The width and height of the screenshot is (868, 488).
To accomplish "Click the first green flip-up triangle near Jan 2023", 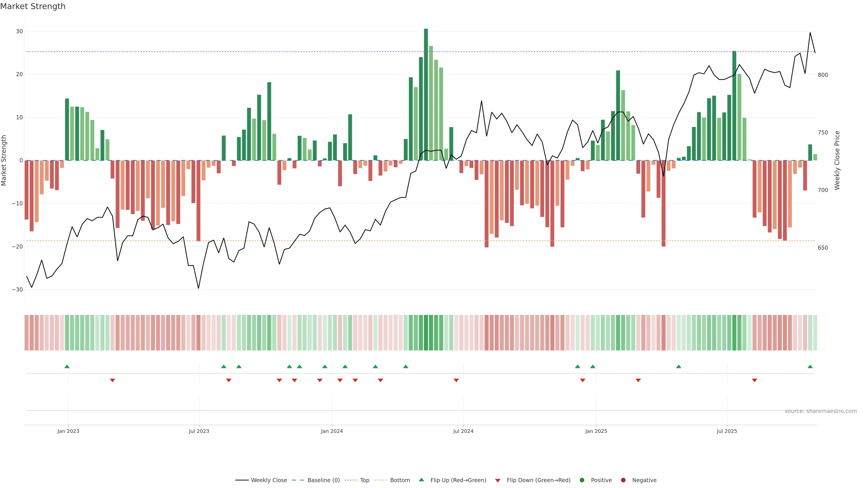I will click(67, 366).
